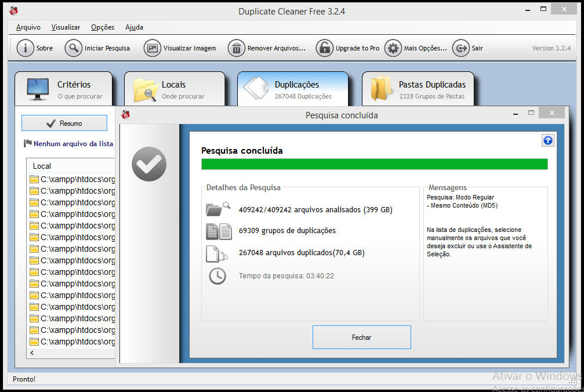Click 'Pronto!' status bar text
Screen dimensions: 584x392
pyautogui.click(x=24, y=379)
